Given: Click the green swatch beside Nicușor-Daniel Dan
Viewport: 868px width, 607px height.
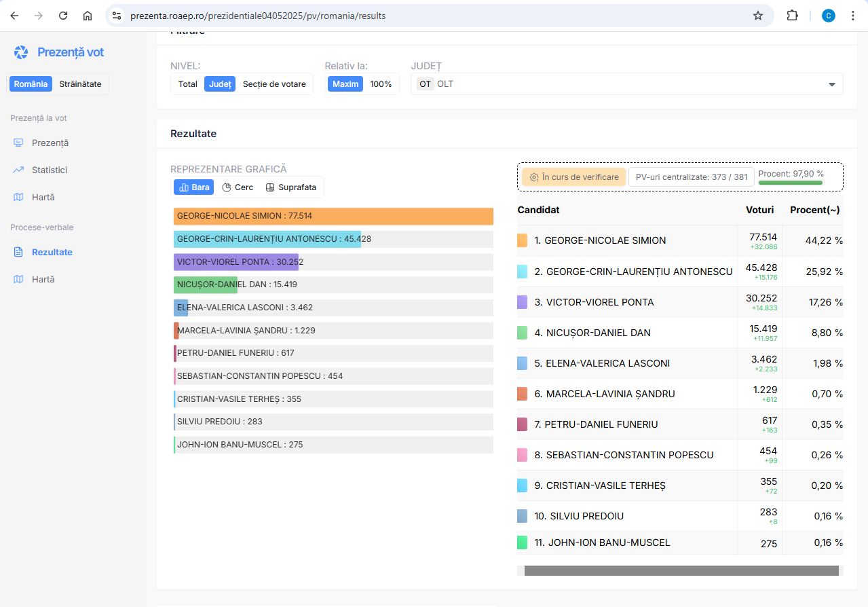Looking at the screenshot, I should click(x=522, y=333).
